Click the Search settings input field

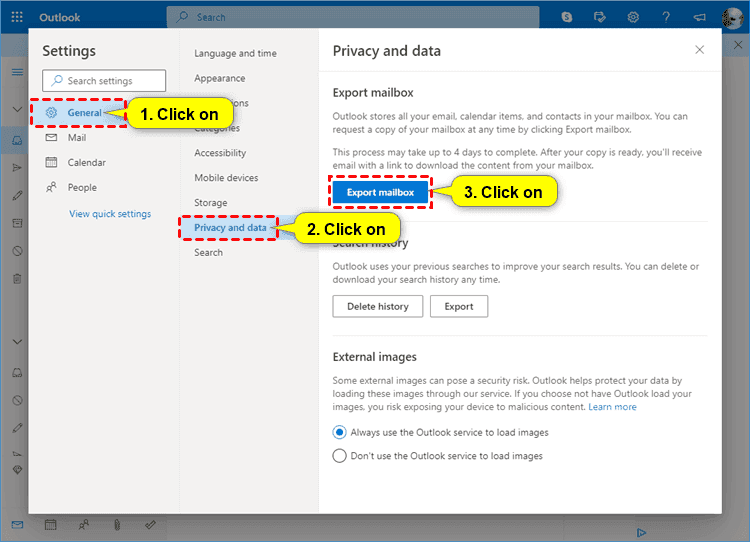(x=103, y=81)
